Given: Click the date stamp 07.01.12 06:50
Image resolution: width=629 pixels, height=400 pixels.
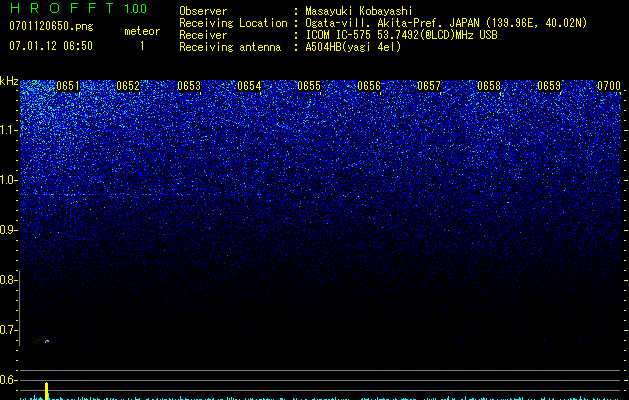Looking at the screenshot, I should coord(51,46).
